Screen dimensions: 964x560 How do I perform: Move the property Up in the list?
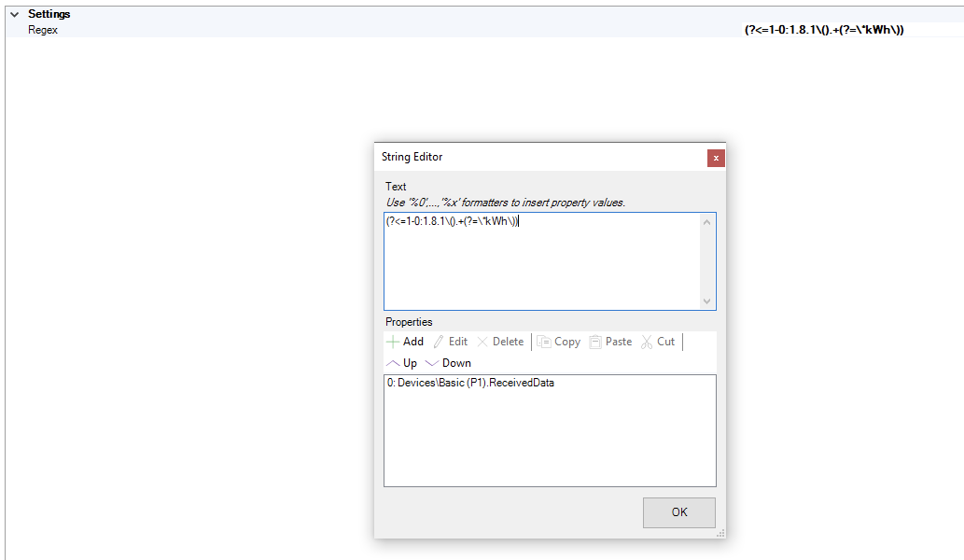pos(402,363)
